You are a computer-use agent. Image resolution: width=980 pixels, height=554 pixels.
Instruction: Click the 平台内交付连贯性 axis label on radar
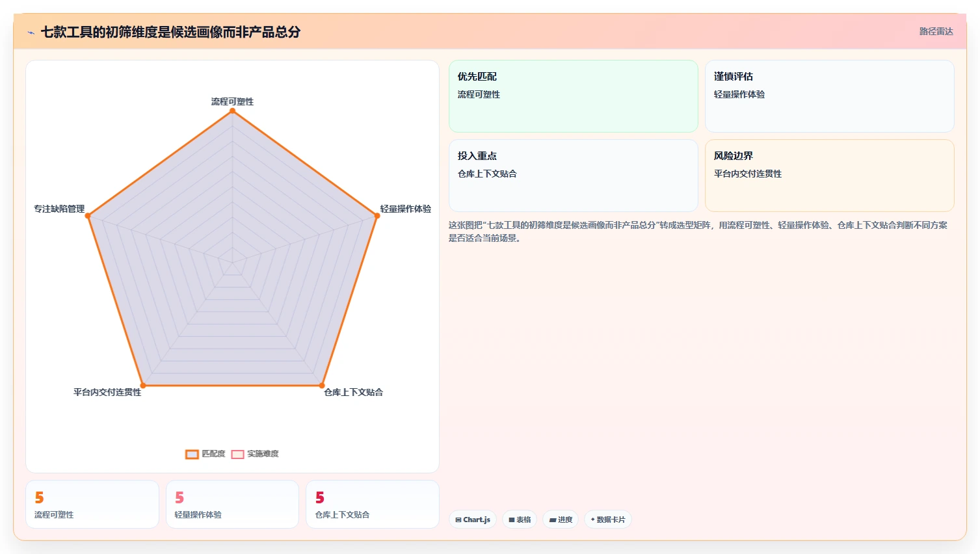(x=107, y=392)
